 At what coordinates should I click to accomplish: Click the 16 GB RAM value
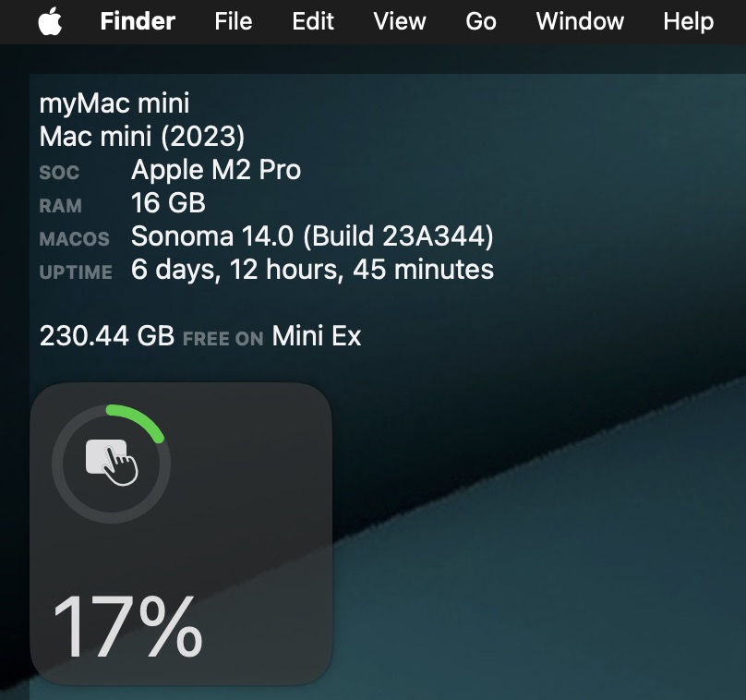pos(168,203)
